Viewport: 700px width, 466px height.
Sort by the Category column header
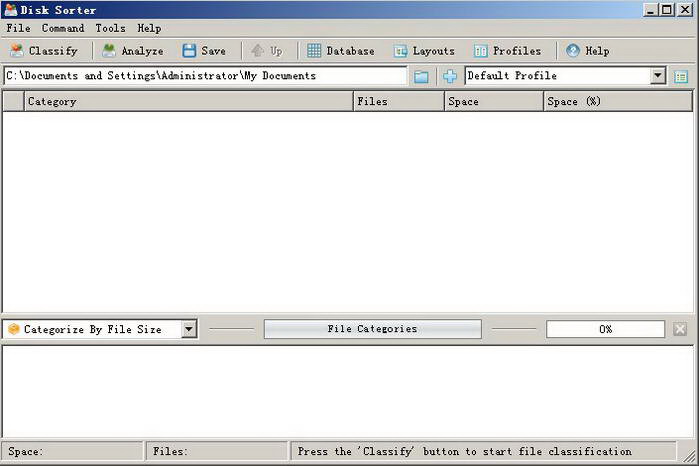(188, 101)
